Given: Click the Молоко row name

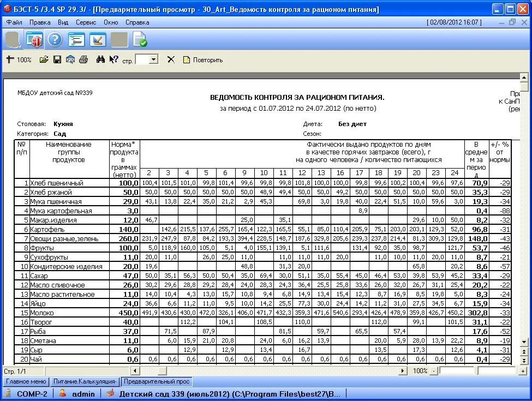Looking at the screenshot, I should point(41,313).
